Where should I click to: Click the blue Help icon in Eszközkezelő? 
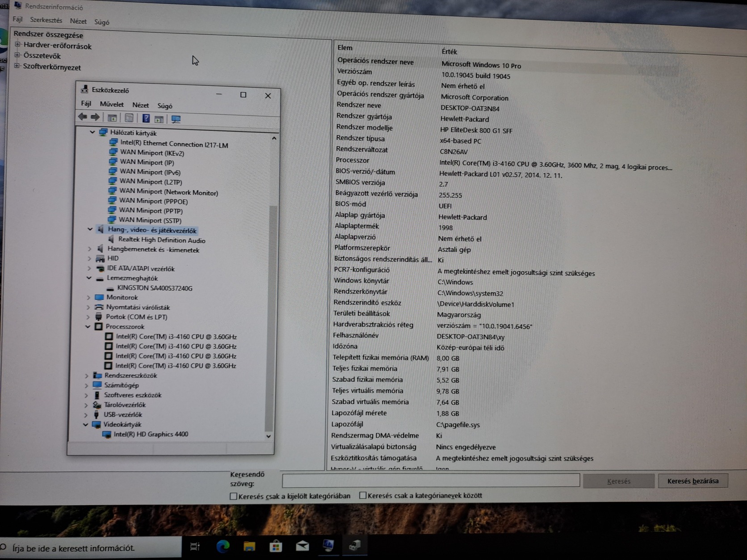coord(146,118)
